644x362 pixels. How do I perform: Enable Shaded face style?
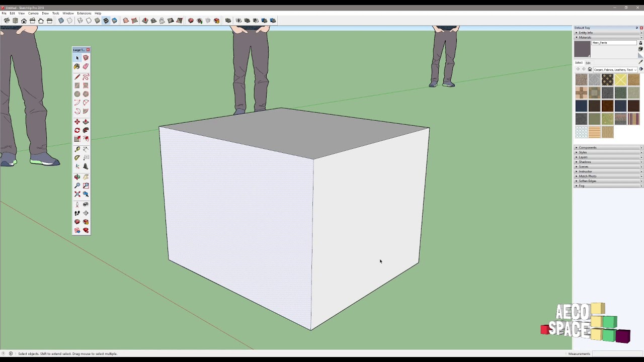(x=97, y=21)
